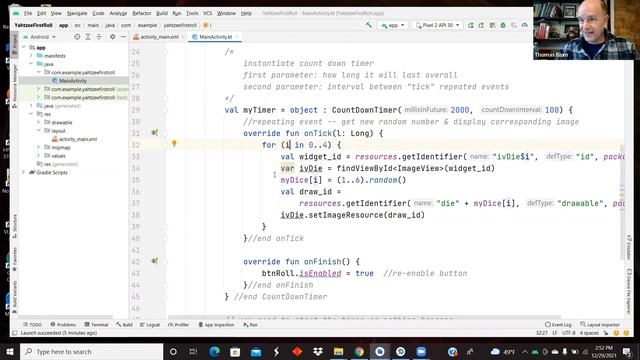Click the override gutter icon on line 42

click(x=154, y=261)
